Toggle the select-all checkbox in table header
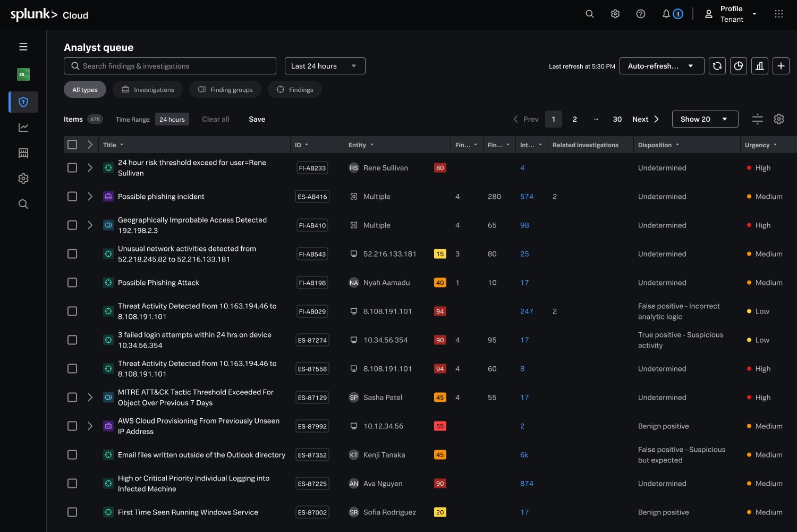Viewport: 797px width, 532px height. tap(72, 145)
